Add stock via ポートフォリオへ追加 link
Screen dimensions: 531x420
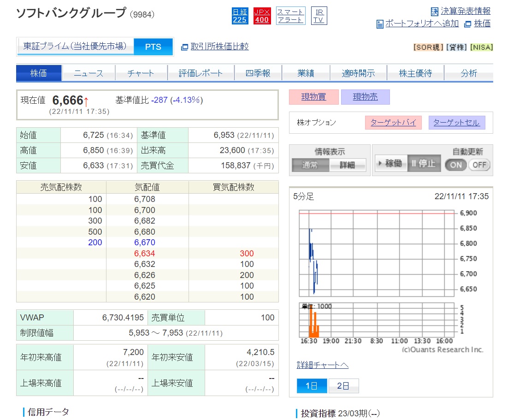422,24
